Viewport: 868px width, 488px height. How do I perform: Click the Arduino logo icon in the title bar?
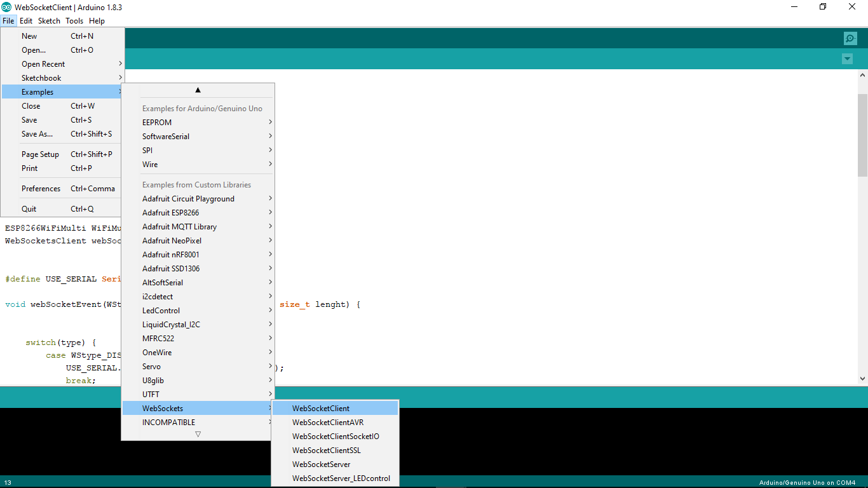click(x=7, y=6)
